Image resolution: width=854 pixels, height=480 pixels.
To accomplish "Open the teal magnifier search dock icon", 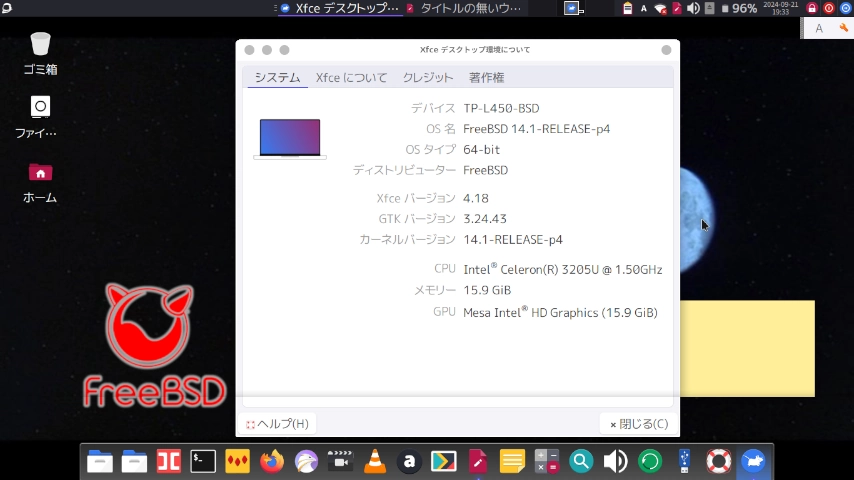I will click(581, 461).
